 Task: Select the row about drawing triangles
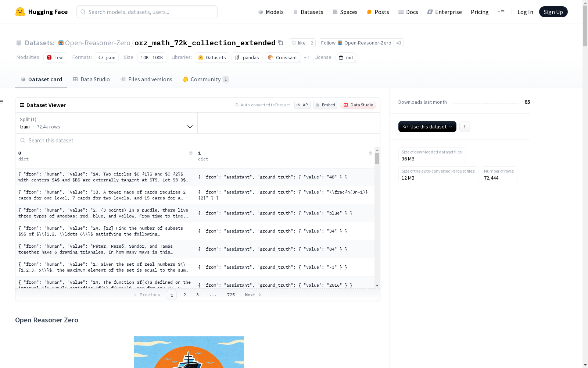(x=195, y=249)
